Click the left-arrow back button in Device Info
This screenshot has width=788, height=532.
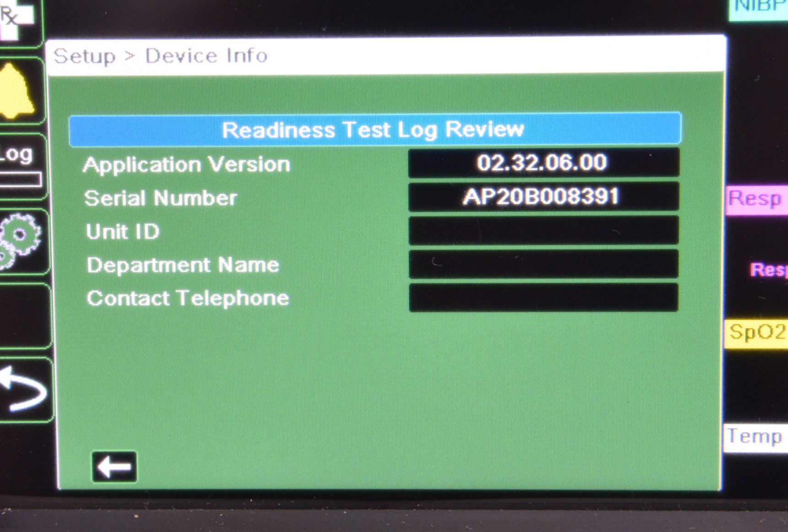click(114, 467)
